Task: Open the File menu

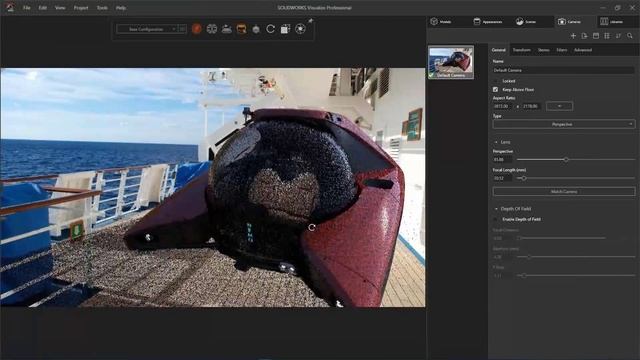Action: [x=27, y=8]
